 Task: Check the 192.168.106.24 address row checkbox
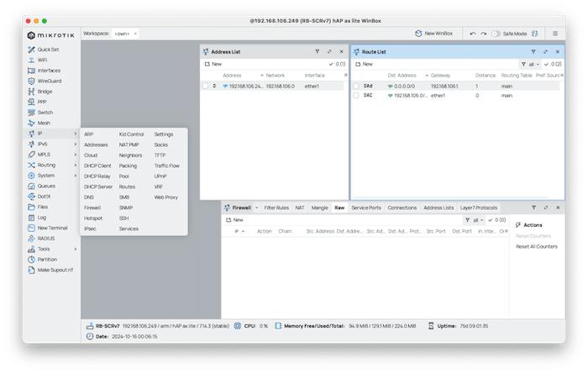[205, 87]
